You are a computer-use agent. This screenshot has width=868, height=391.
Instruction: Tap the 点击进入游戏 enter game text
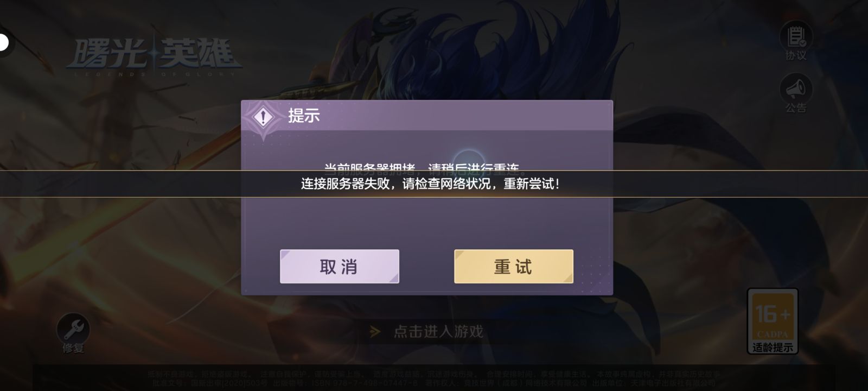coord(438,331)
